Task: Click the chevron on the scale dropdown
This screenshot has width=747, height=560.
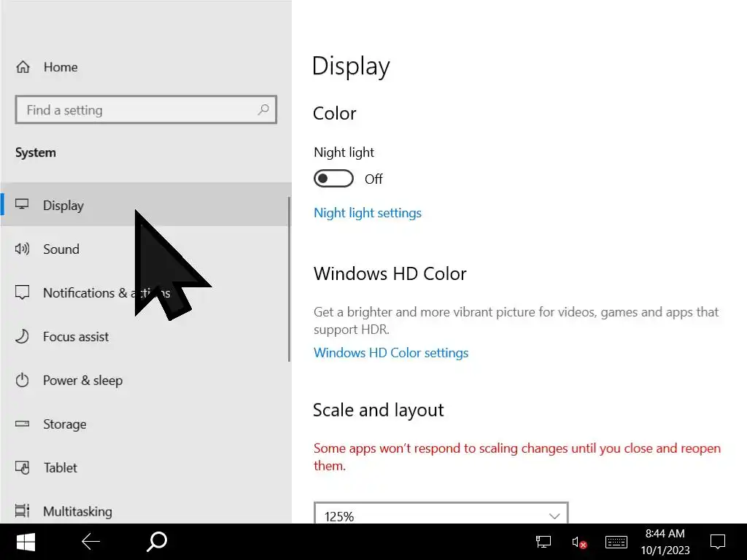Action: [554, 516]
